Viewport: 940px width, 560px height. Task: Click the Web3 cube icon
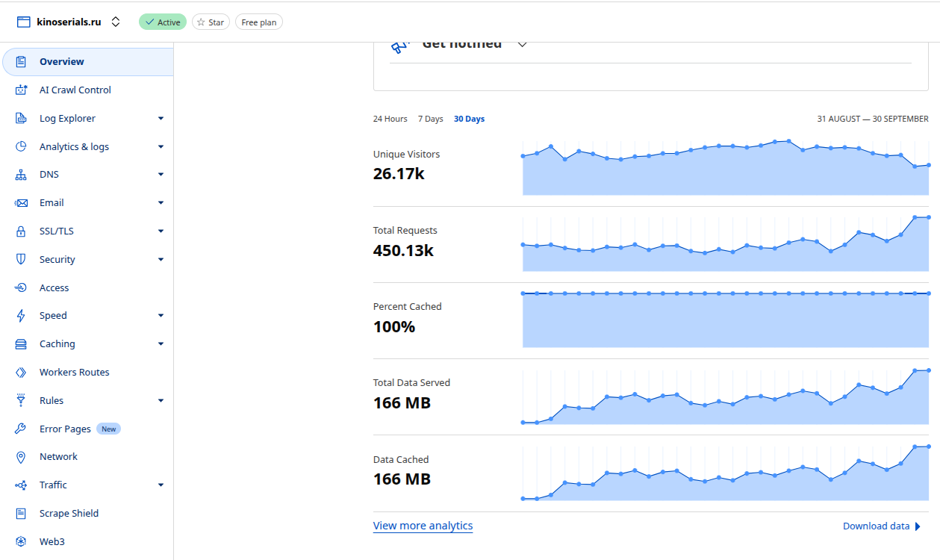click(x=21, y=541)
